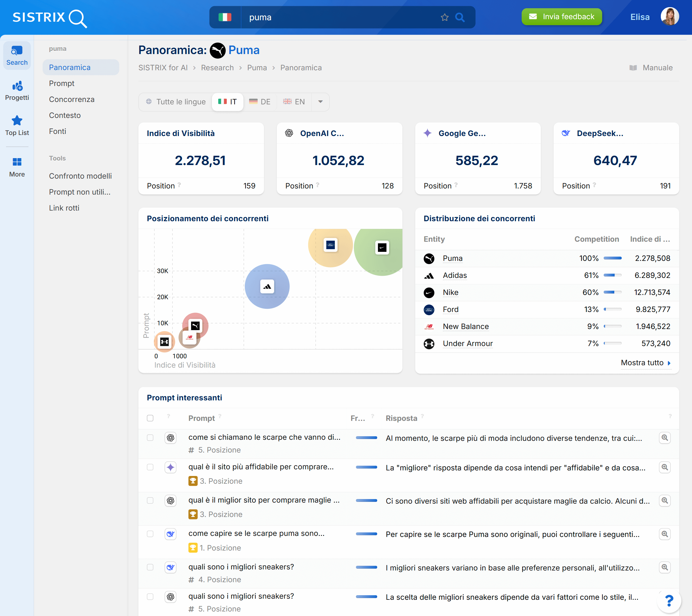Image resolution: width=692 pixels, height=616 pixels.
Task: Click the Invia feedback button
Action: [x=561, y=16]
